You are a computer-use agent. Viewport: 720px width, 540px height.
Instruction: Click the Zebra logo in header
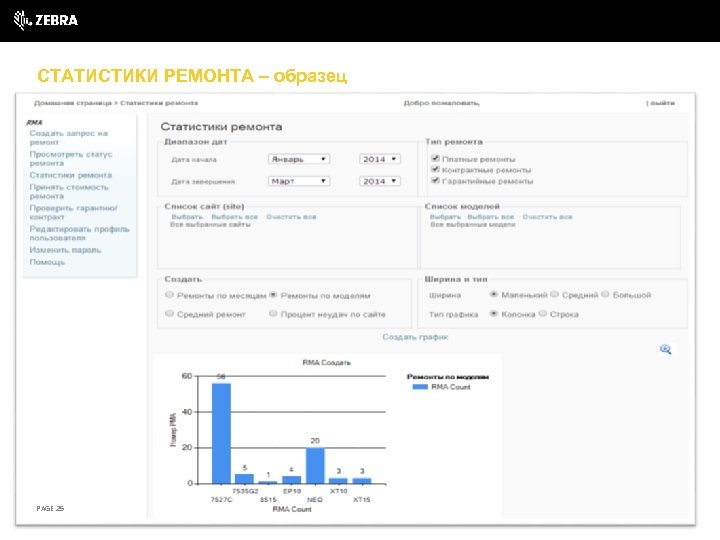[45, 20]
